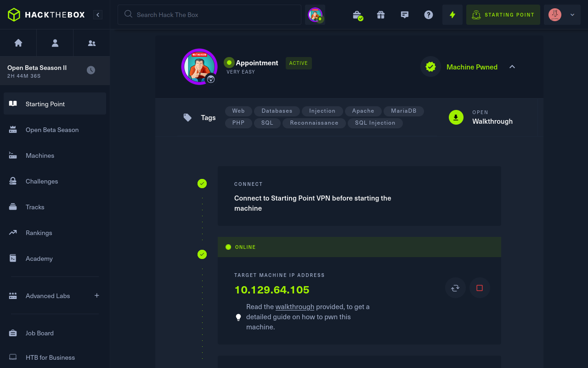
Task: Collapse the left sidebar
Action: [x=98, y=15]
